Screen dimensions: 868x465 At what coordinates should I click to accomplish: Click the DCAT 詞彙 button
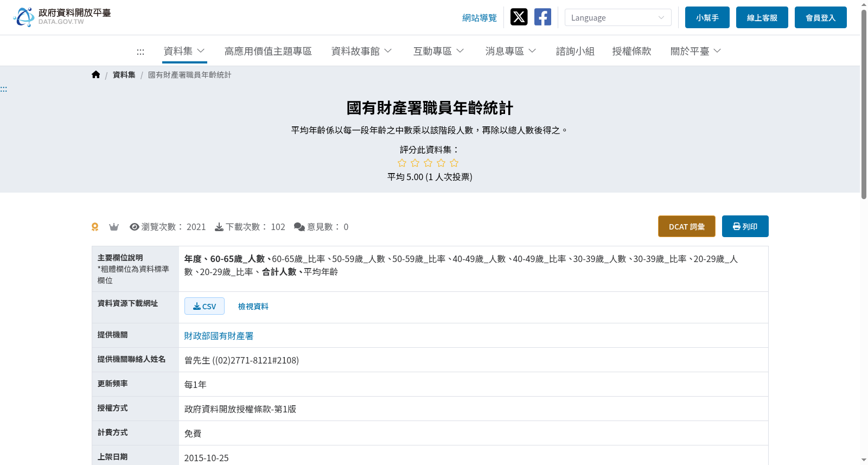point(687,226)
